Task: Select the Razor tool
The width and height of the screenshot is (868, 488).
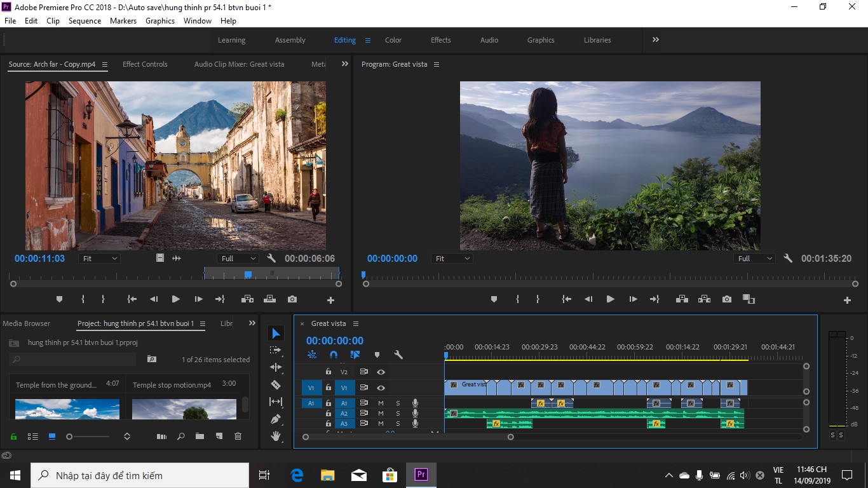Action: (x=275, y=384)
